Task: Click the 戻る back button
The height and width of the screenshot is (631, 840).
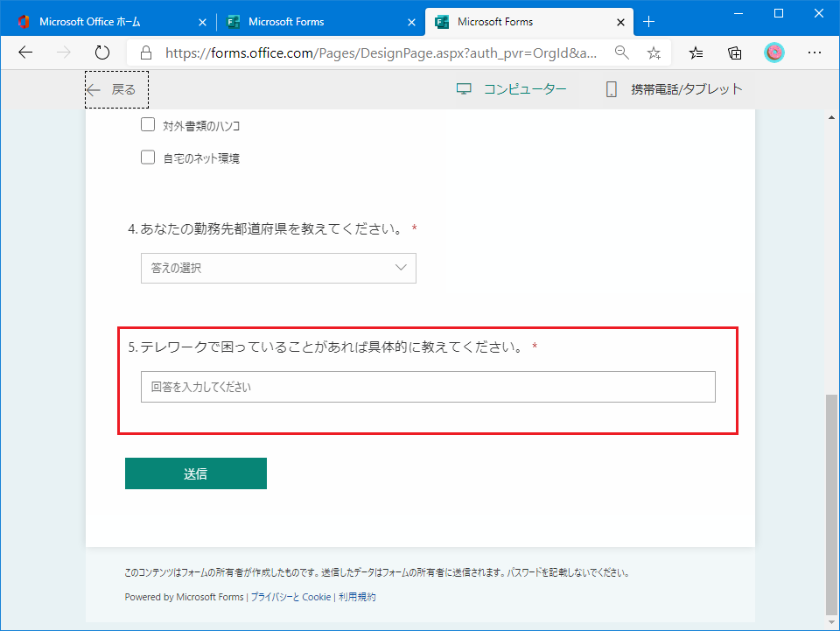Action: (116, 89)
